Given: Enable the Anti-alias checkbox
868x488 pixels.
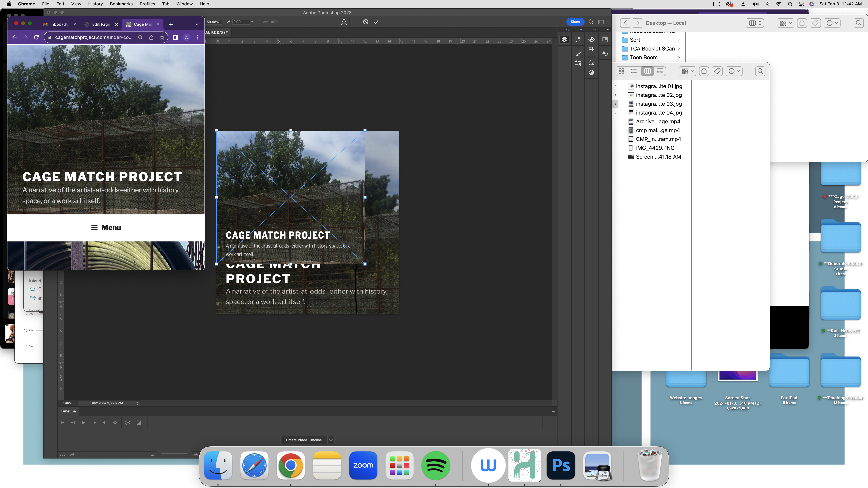Looking at the screenshot, I should (x=259, y=22).
